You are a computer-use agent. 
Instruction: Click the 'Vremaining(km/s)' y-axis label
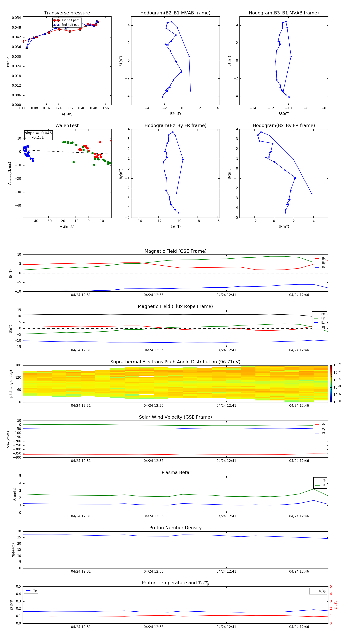coord(10,173)
